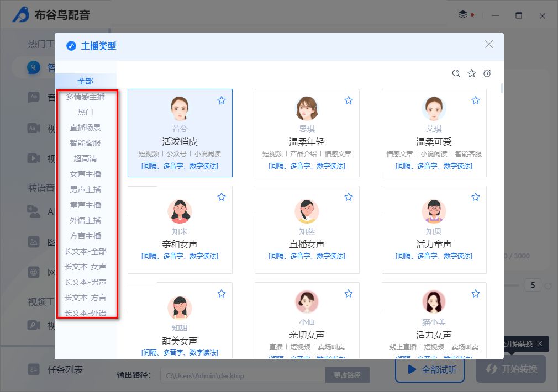Pick the 小仙 avatar
Screen dimensions: 558x392
pos(307,302)
